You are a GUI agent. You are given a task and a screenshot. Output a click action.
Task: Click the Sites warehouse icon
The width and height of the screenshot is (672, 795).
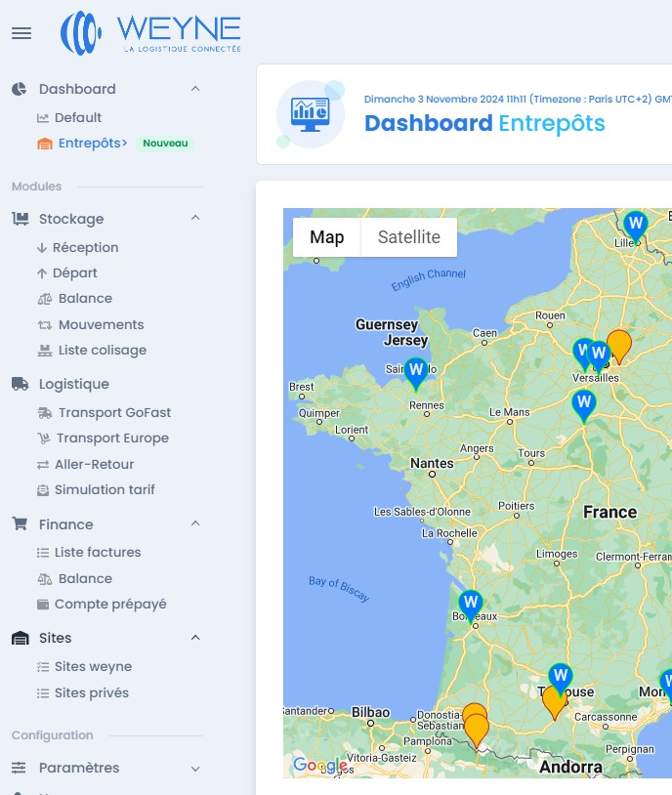point(21,638)
